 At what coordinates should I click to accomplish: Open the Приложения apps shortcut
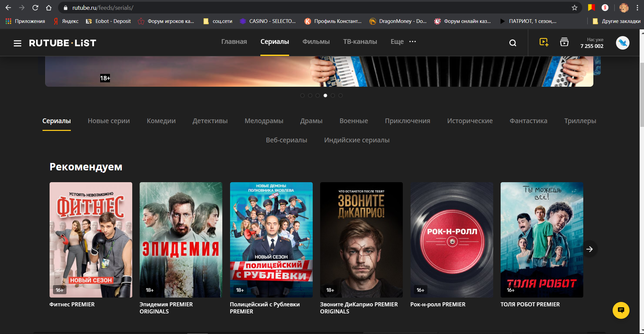click(25, 21)
